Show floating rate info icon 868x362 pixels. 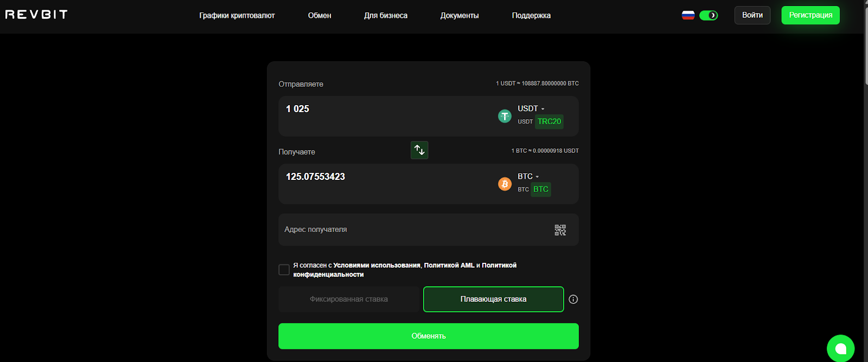tap(573, 299)
